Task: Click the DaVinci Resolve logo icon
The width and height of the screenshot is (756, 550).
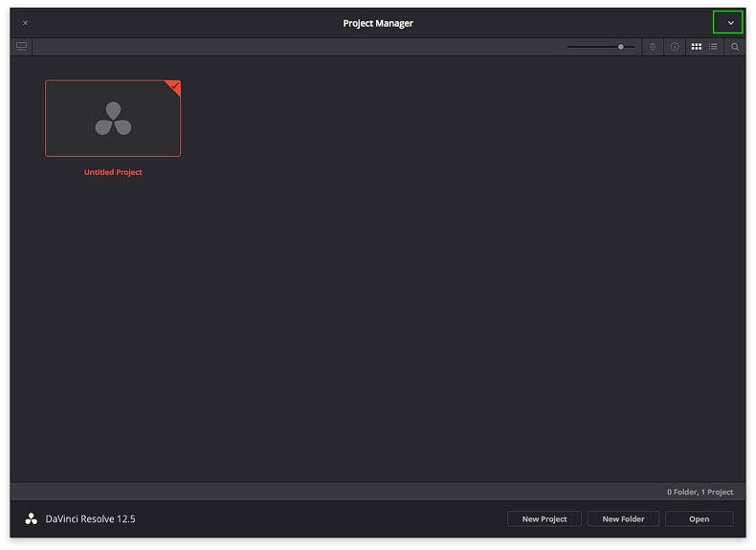Action: [x=32, y=518]
